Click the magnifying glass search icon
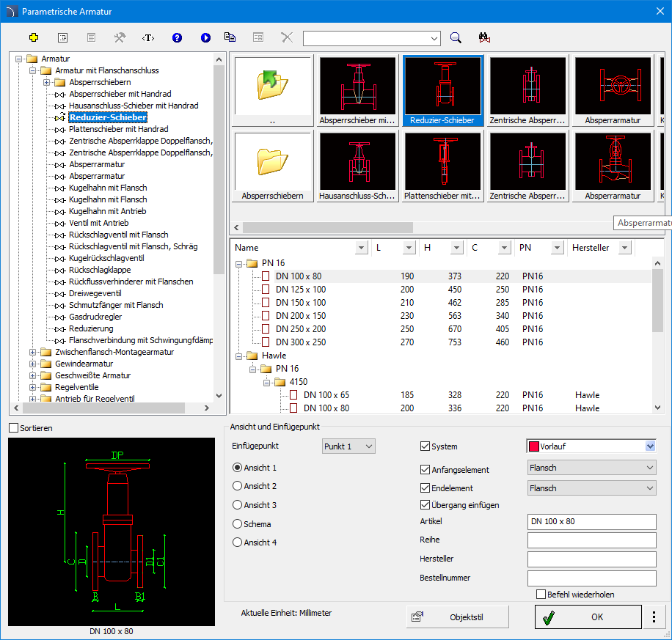 click(456, 38)
